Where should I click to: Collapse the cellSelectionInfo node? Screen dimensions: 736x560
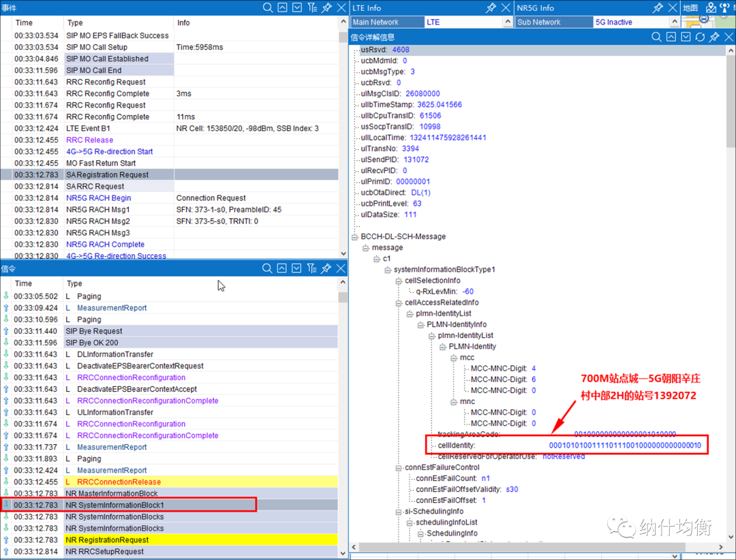(399, 281)
